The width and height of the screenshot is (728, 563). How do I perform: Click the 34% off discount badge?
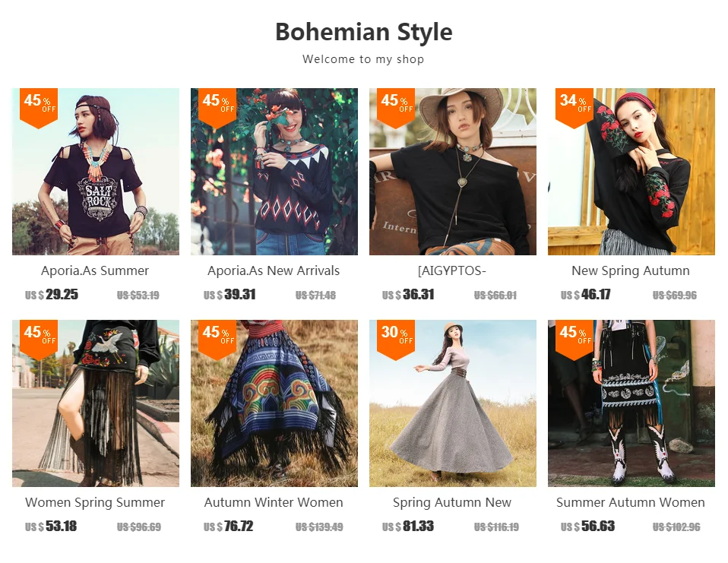point(574,108)
